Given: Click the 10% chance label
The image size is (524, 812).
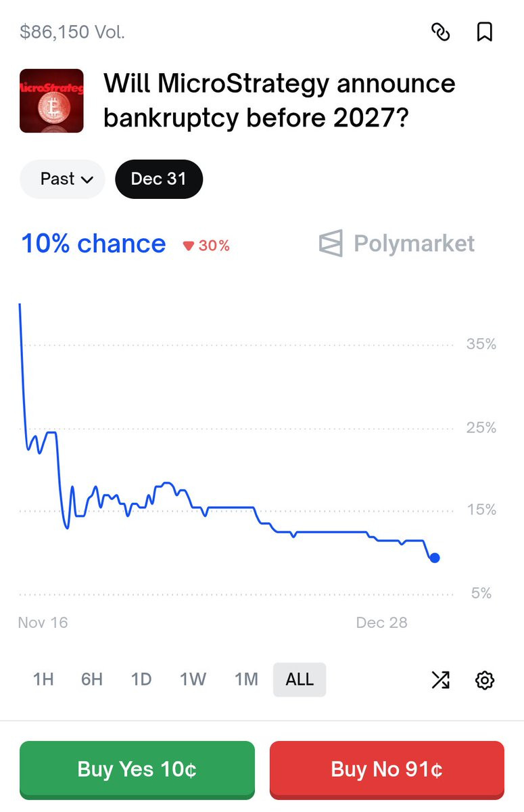Looking at the screenshot, I should [x=93, y=244].
